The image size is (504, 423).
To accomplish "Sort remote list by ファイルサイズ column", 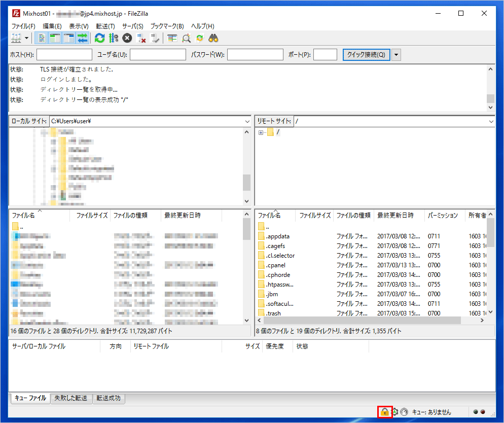I will point(315,216).
